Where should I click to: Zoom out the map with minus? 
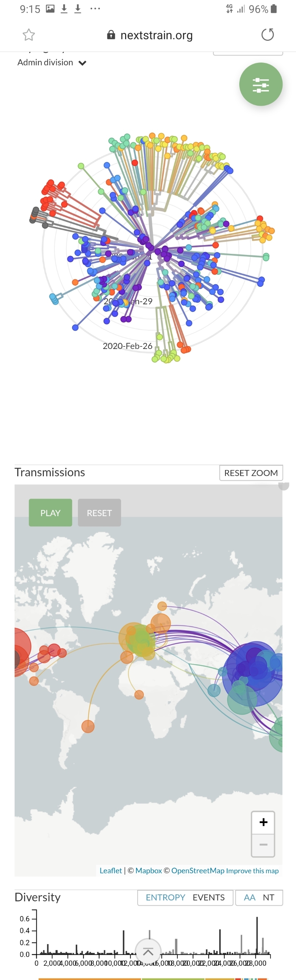263,845
